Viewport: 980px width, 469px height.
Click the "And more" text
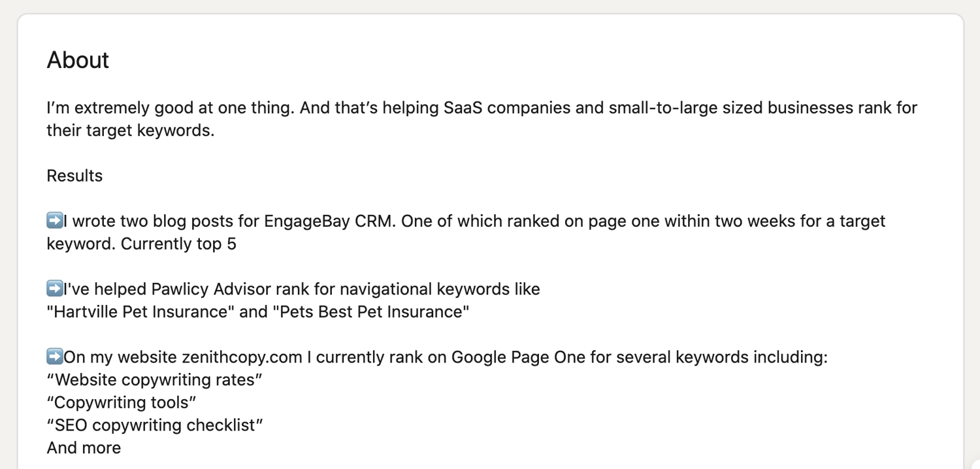[x=84, y=448]
